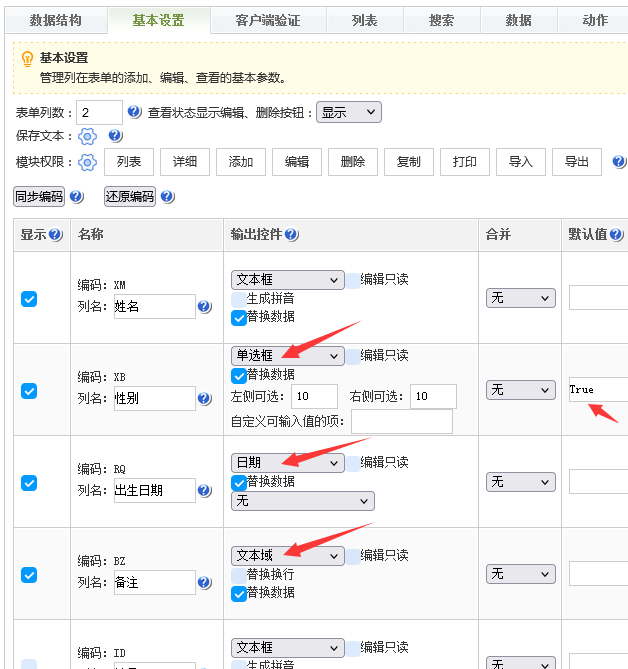Click the 同步编码 button
This screenshot has width=628, height=669.
point(39,197)
